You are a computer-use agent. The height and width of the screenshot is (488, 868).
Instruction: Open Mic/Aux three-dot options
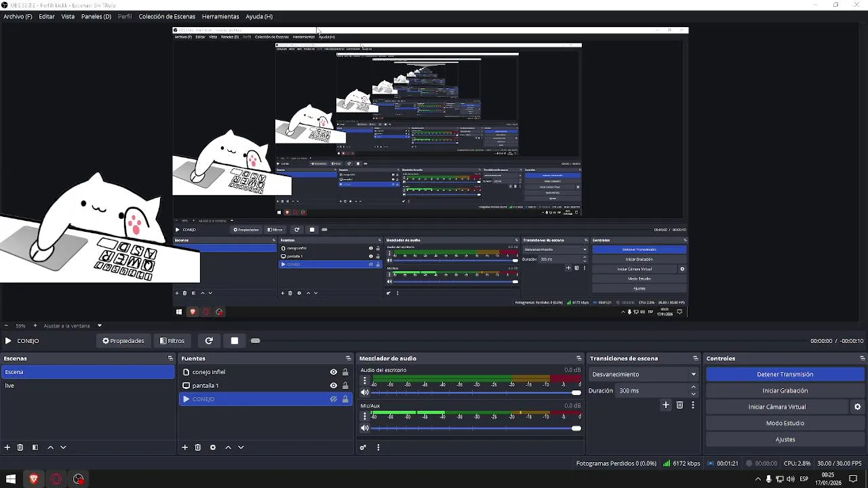(x=365, y=417)
